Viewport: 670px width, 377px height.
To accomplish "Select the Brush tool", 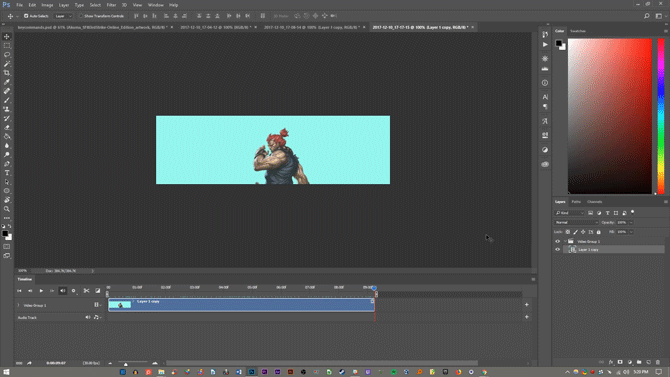I will [x=7, y=100].
